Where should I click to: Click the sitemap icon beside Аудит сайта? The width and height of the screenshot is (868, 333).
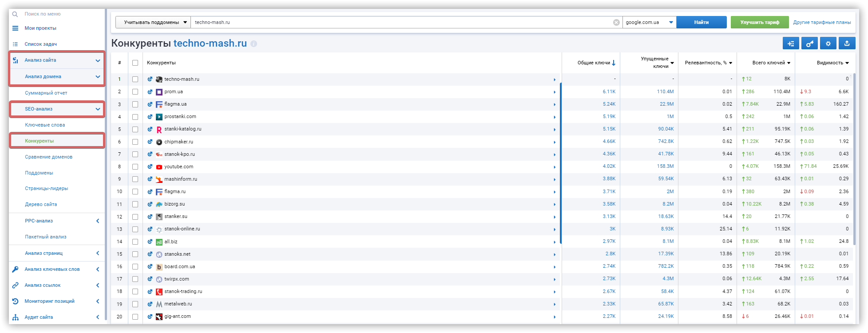click(15, 317)
